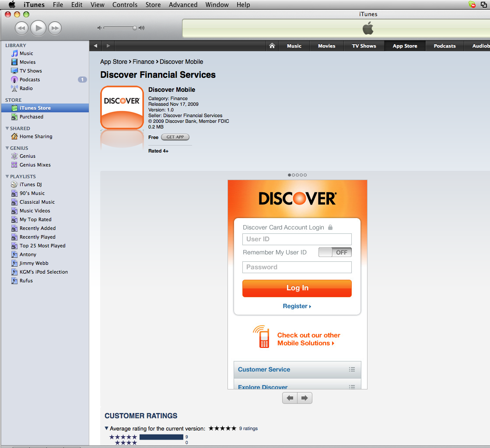
Task: Click the Podcasts unplayed count badge
Action: (82, 80)
